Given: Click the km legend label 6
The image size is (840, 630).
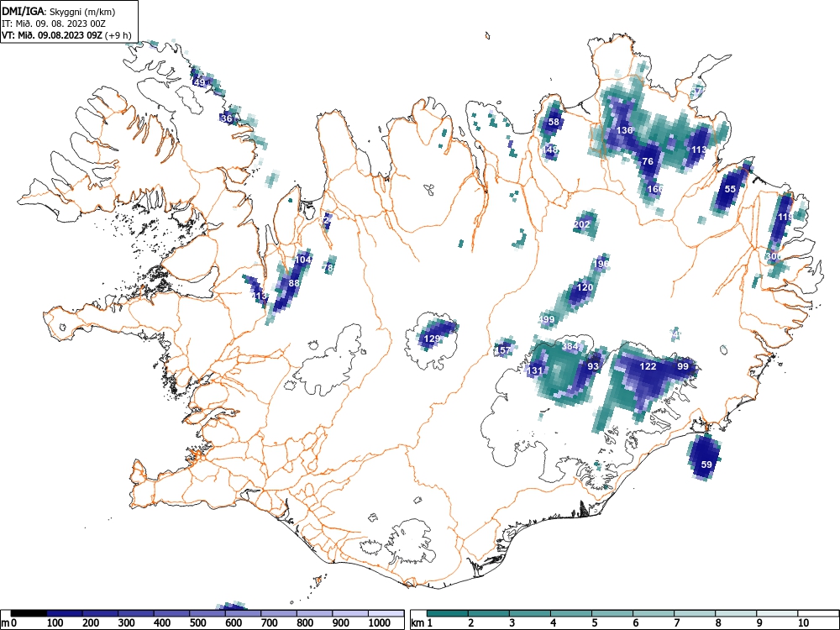Looking at the screenshot, I should click(x=635, y=622).
